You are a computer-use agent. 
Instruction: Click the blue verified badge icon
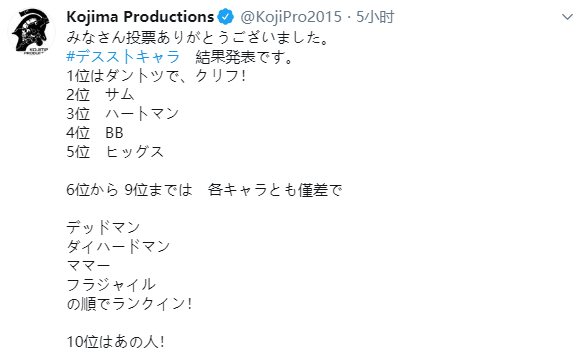(226, 17)
